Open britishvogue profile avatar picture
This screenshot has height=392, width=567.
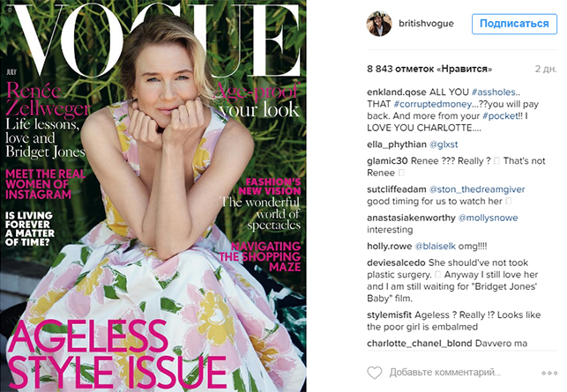pyautogui.click(x=379, y=24)
